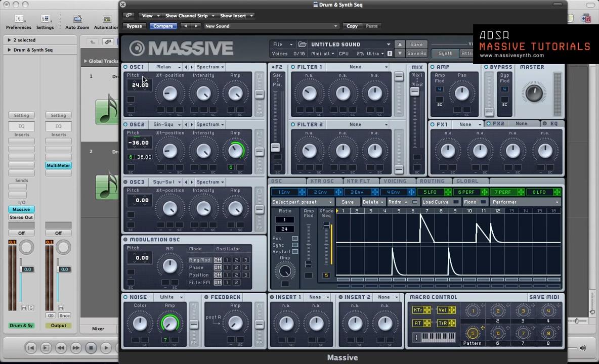Go to beginning in Logic transport
The width and height of the screenshot is (599, 364).
tap(31, 348)
